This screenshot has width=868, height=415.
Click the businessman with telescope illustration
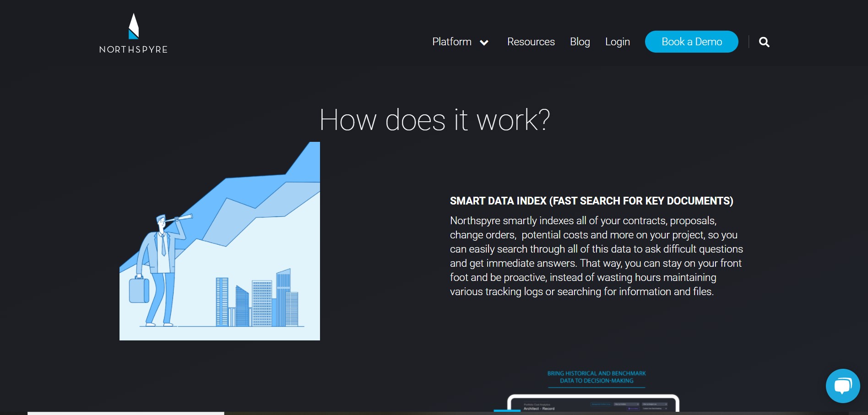[220, 241]
